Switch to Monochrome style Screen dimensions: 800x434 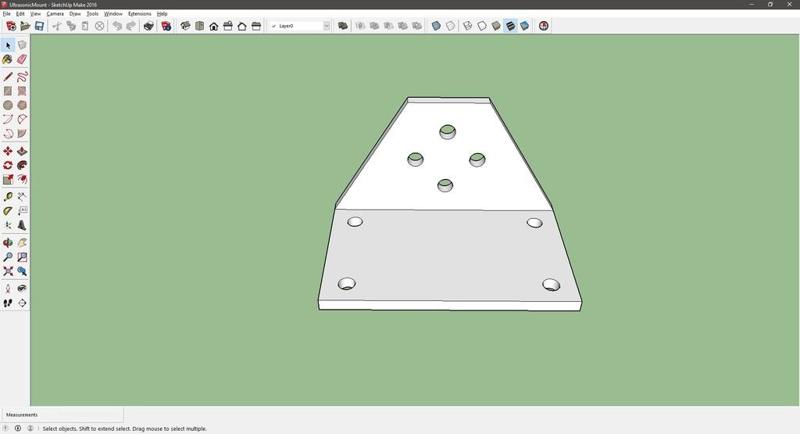(x=524, y=25)
